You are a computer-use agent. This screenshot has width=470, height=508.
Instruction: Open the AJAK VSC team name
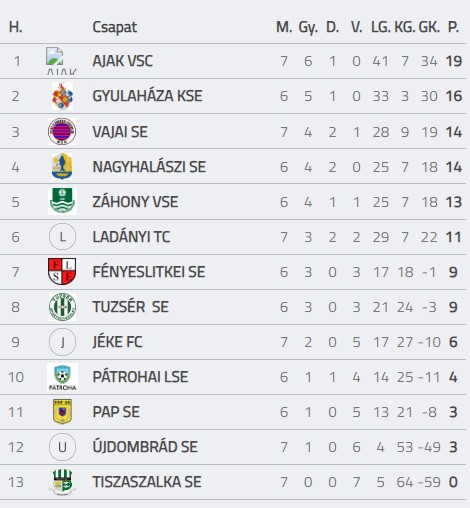(122, 61)
